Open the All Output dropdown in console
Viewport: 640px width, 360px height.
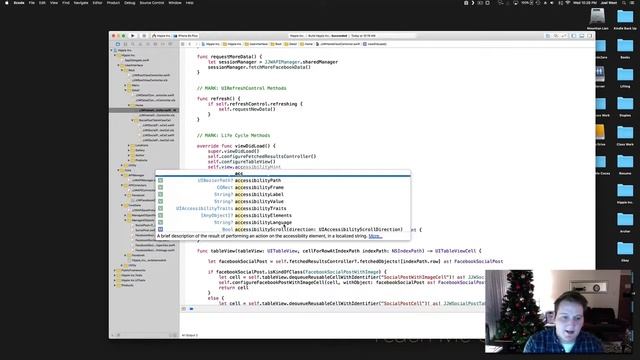pyautogui.click(x=190, y=335)
